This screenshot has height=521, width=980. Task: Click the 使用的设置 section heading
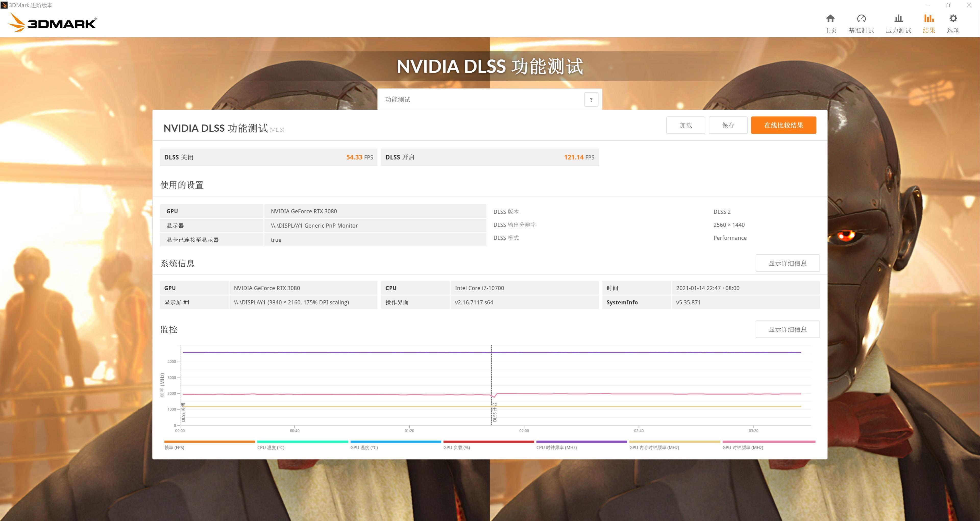[x=182, y=185]
